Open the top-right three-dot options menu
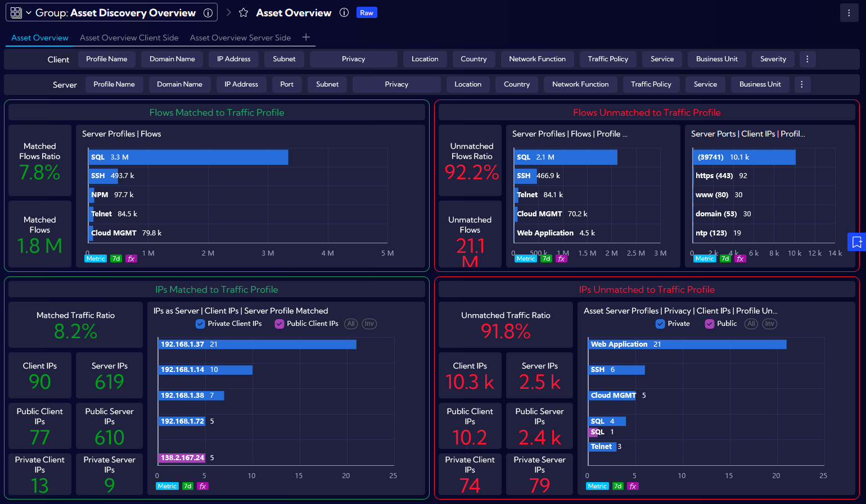 click(849, 13)
